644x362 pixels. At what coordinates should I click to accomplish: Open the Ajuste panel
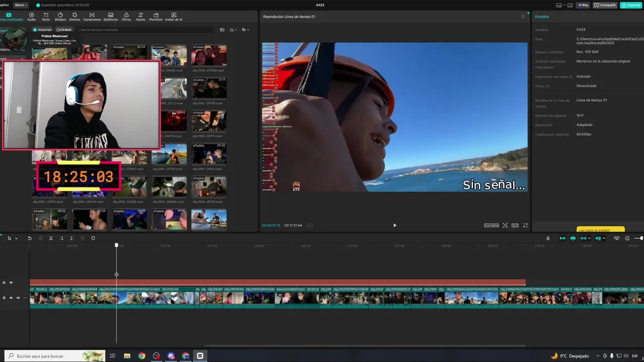tap(140, 17)
